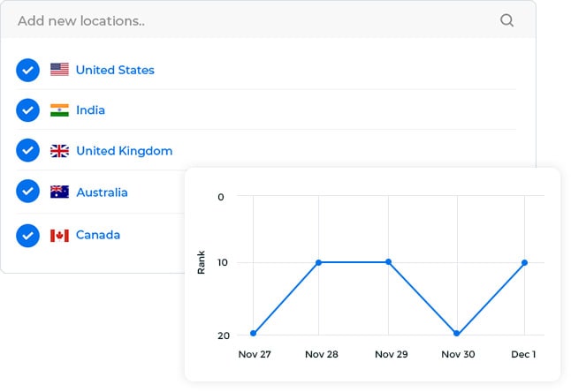
Task: Click the United States flag icon
Action: (59, 70)
